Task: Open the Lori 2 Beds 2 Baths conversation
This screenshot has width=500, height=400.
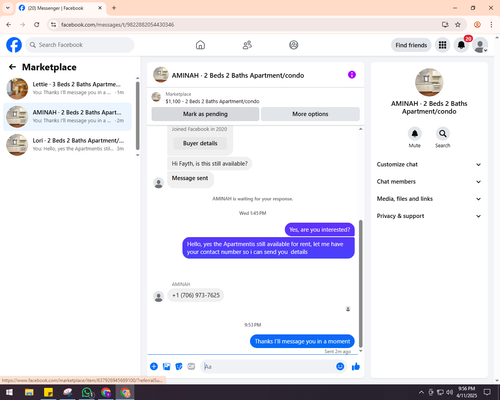Action: 68,145
